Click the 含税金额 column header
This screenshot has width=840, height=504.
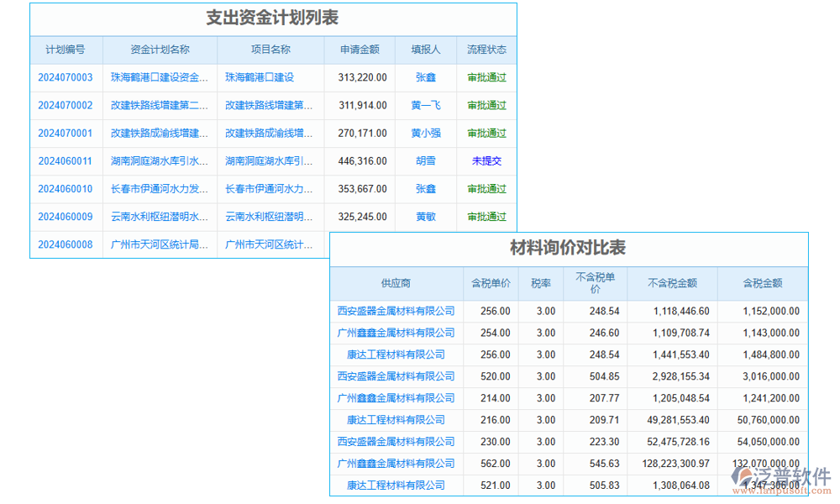click(763, 283)
